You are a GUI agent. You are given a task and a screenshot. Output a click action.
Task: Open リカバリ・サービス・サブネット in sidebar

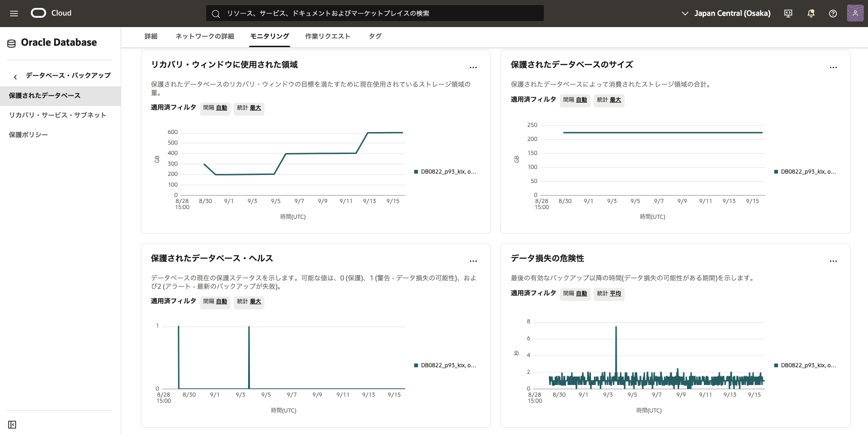(x=58, y=115)
